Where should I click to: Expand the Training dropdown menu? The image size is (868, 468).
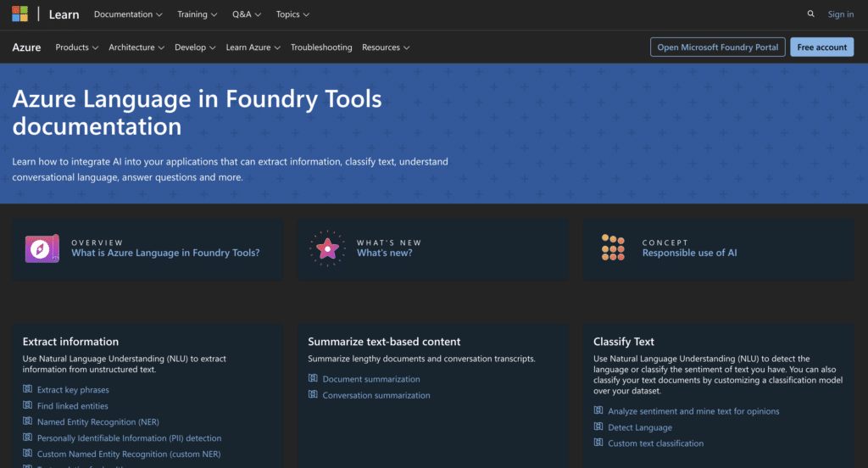(x=197, y=14)
